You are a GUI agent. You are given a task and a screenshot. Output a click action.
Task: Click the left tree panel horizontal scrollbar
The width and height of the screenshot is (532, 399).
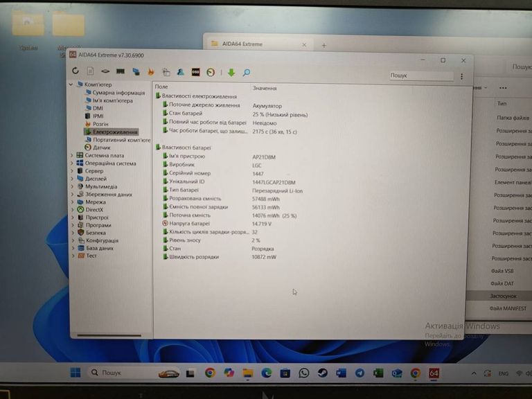click(109, 335)
